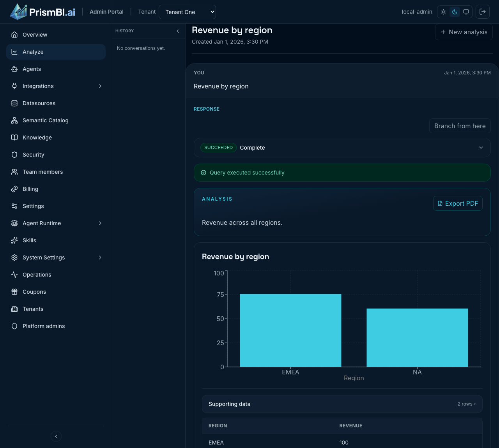
Task: Open the Team members people icon
Action: pyautogui.click(x=14, y=172)
